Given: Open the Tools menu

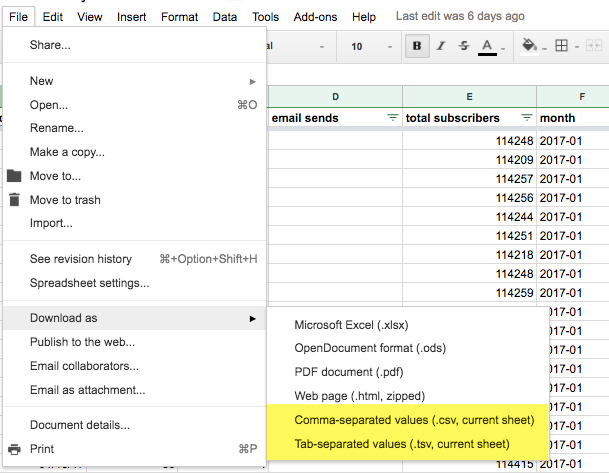Looking at the screenshot, I should (x=266, y=17).
